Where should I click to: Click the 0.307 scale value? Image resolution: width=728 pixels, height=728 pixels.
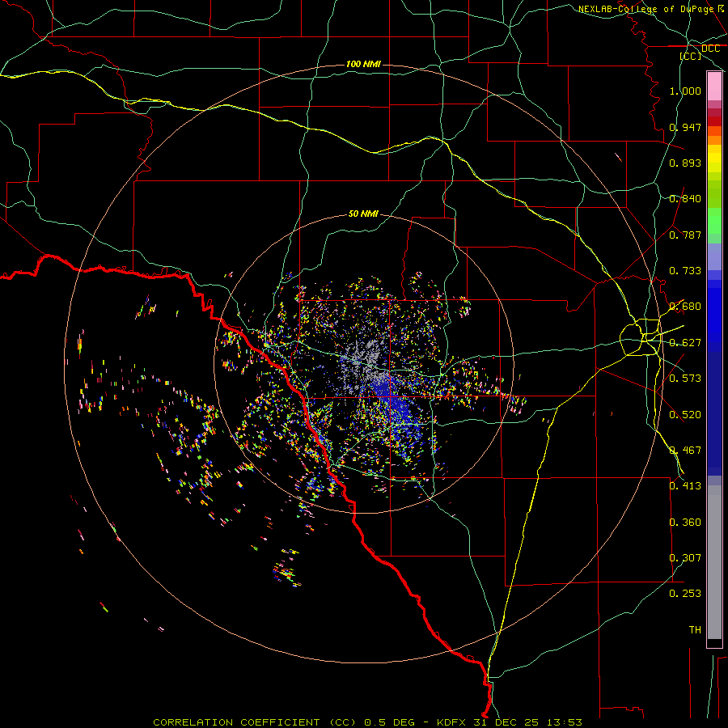pyautogui.click(x=685, y=558)
